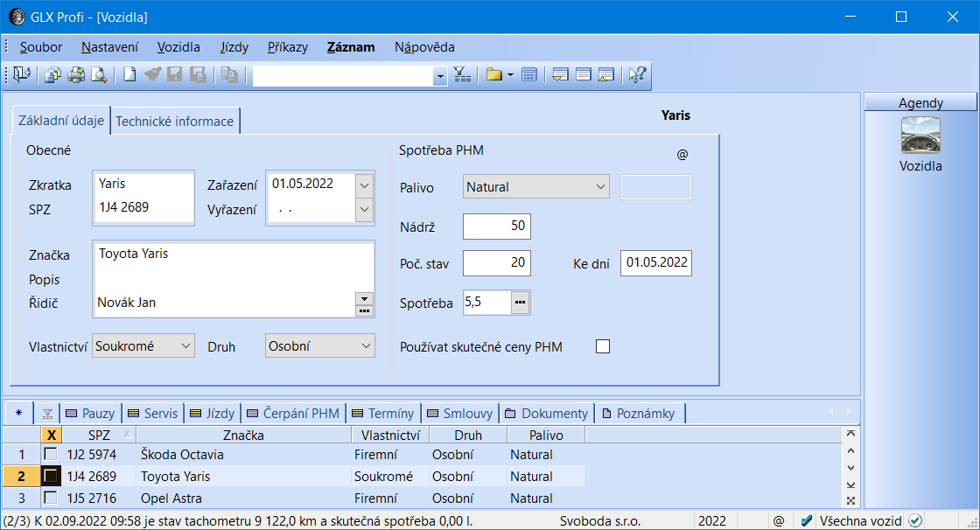The image size is (980, 530).
Task: Open the dropdown arrow beside folder icon
Action: pyautogui.click(x=510, y=75)
